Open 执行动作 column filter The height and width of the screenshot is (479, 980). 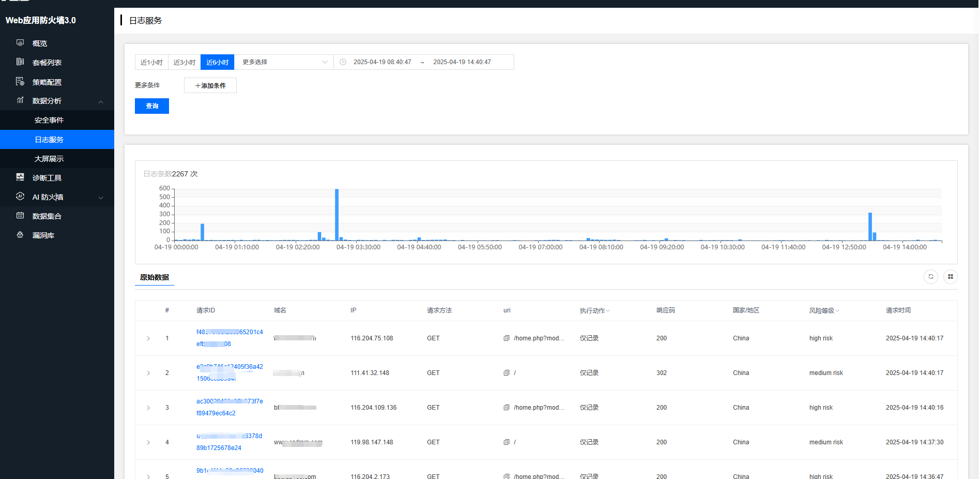[x=608, y=311]
